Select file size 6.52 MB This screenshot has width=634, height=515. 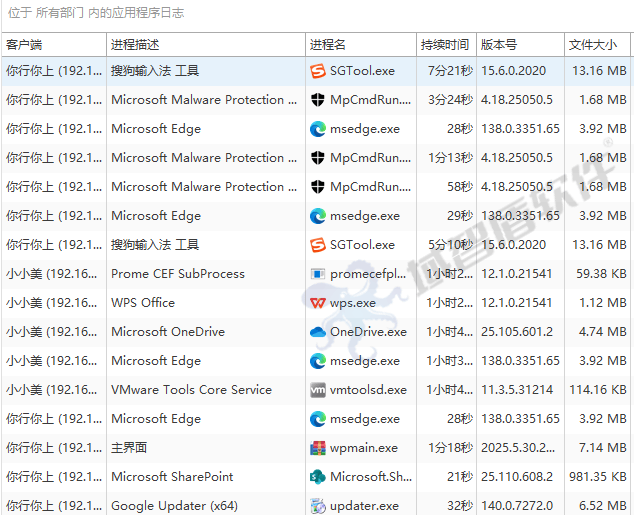603,506
